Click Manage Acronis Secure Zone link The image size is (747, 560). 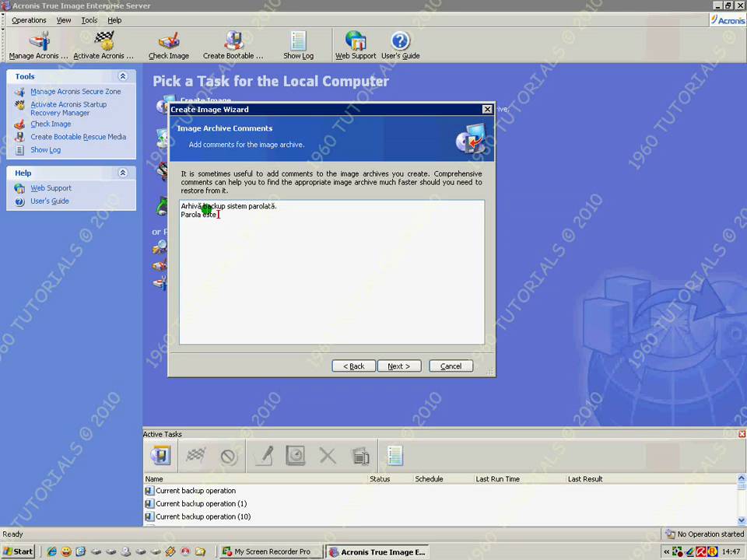(x=75, y=92)
